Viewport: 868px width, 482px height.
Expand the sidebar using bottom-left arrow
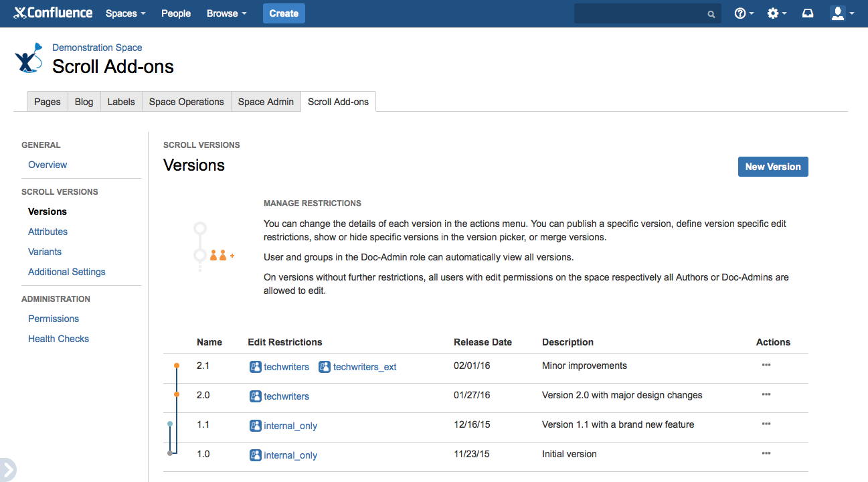coord(7,470)
